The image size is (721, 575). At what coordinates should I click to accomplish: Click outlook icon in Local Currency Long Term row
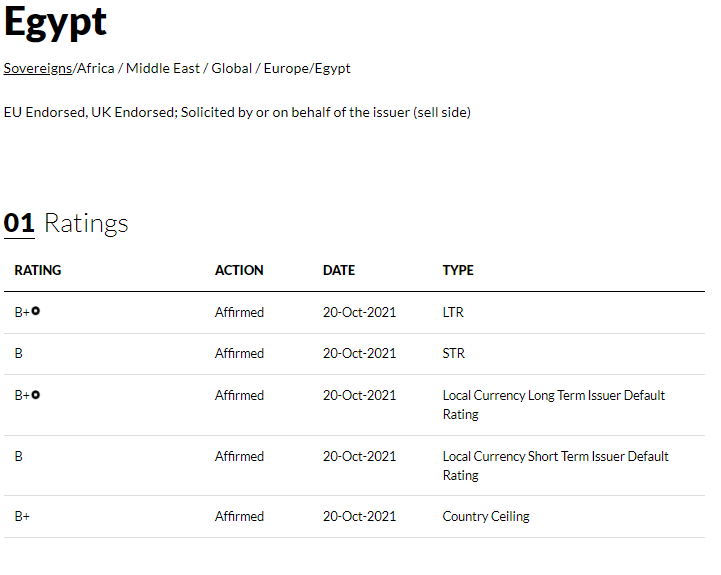[x=36, y=395]
